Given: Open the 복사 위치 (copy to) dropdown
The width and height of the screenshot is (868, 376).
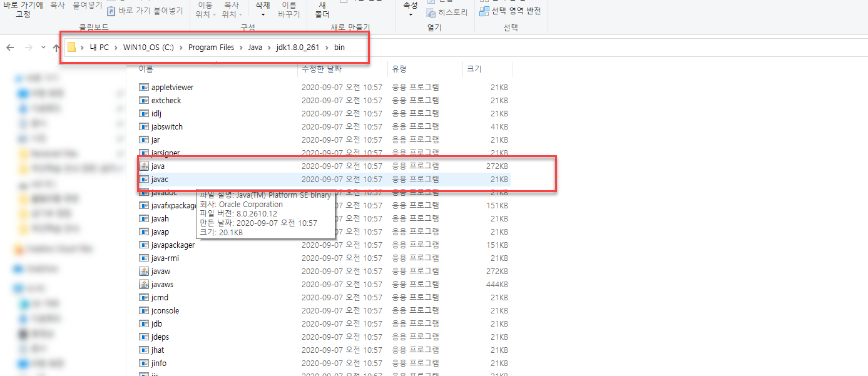Looking at the screenshot, I should [232, 9].
